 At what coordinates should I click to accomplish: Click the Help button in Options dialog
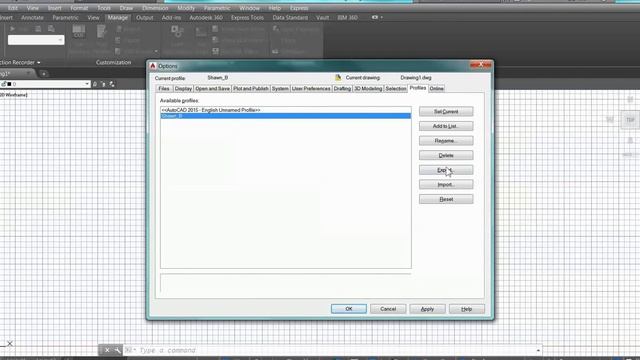tap(467, 309)
